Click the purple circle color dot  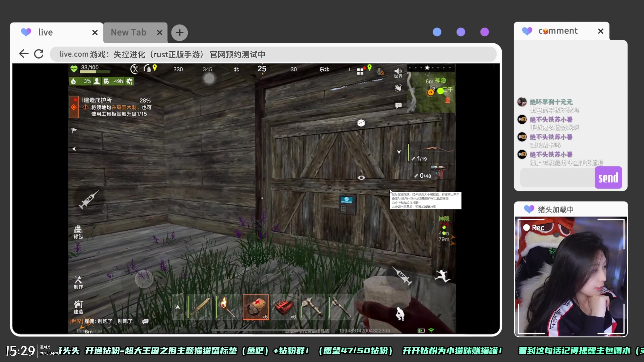click(x=485, y=32)
